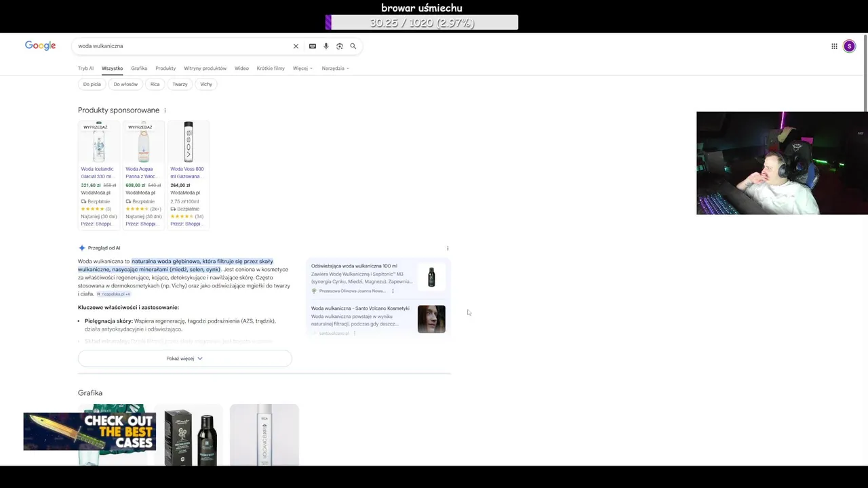This screenshot has height=488, width=868.
Task: Open options for santovolcano.pl source
Action: pos(355,333)
